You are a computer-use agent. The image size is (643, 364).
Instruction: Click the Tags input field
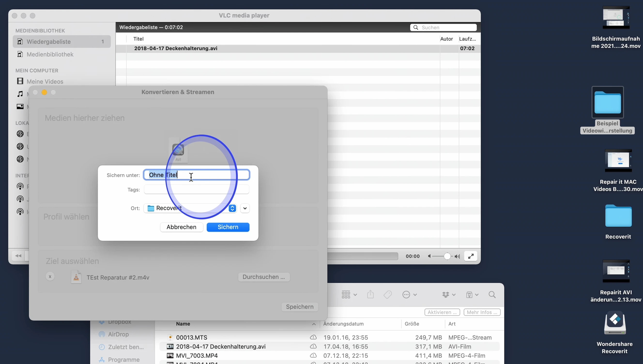pos(196,190)
